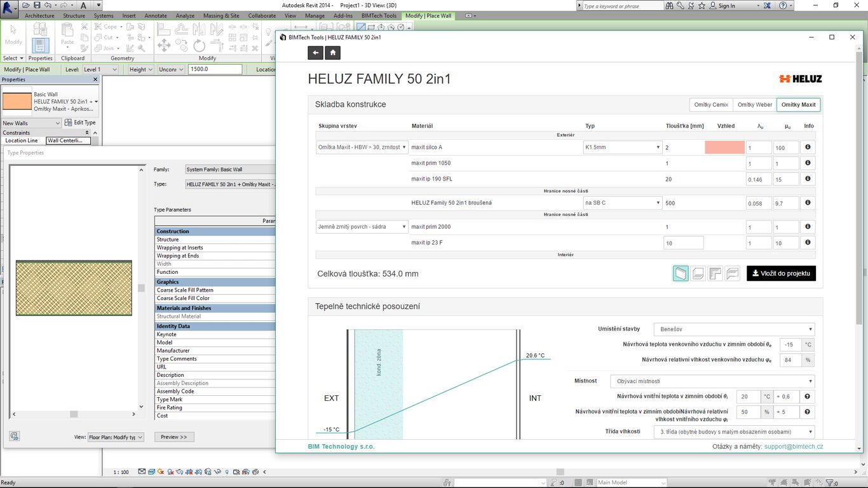Image resolution: width=868 pixels, height=488 pixels.
Task: Click the support@bimtech.cz email link
Action: (794, 447)
